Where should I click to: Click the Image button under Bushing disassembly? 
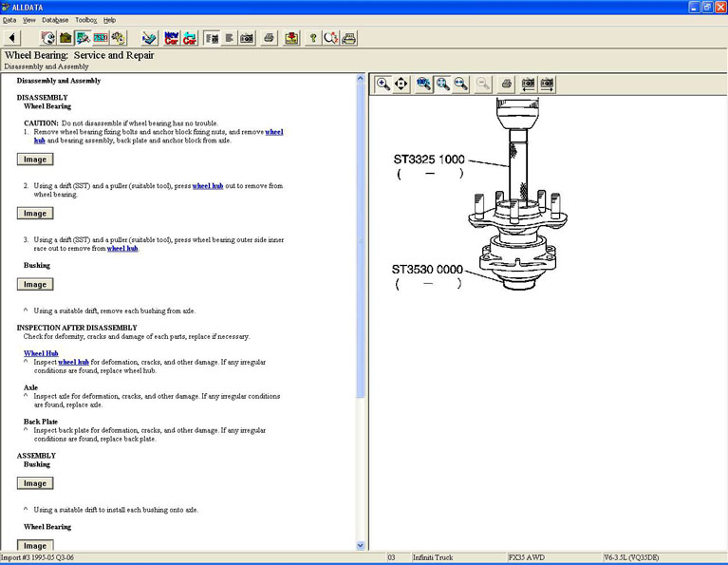(x=35, y=285)
